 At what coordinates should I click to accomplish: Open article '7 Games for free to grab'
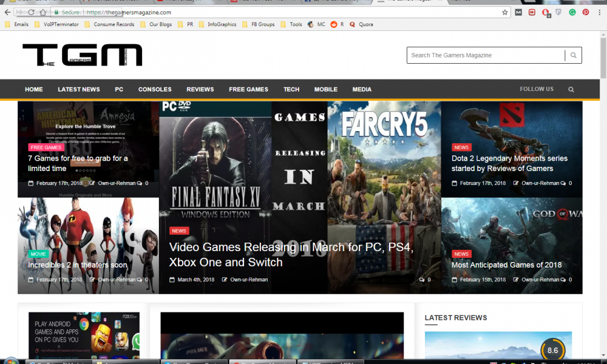click(x=78, y=163)
